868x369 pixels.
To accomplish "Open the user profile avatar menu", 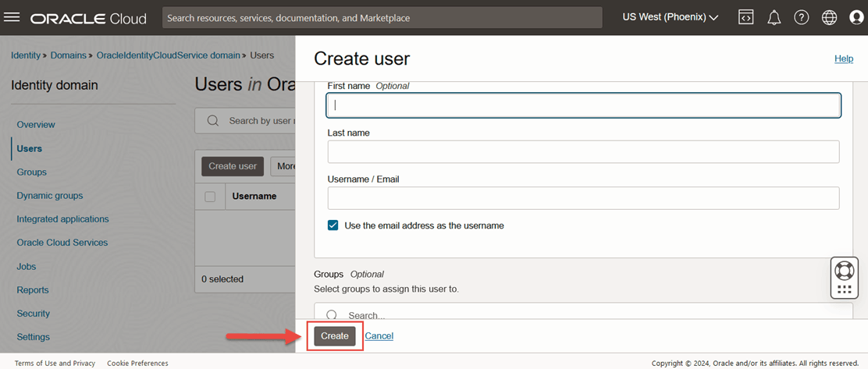I will click(856, 18).
